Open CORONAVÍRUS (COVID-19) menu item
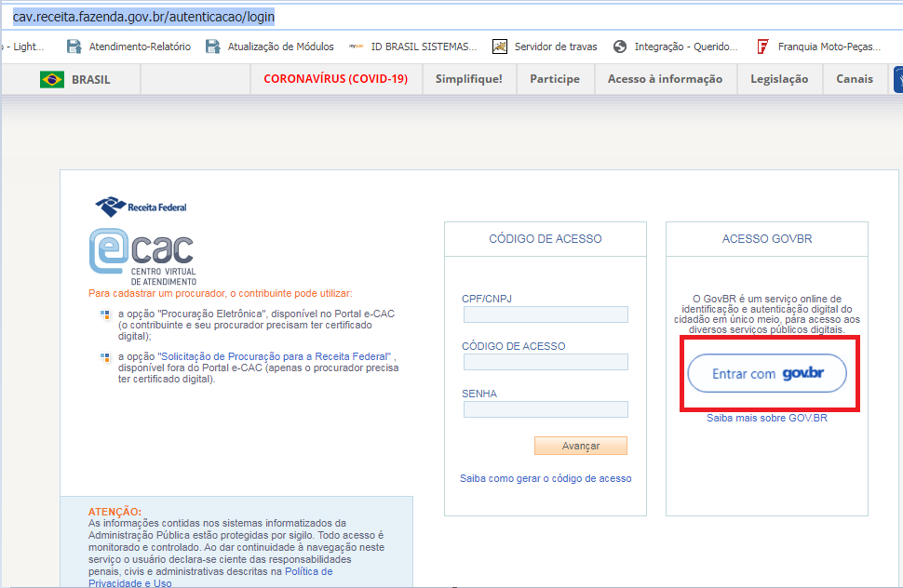Viewport: 903px width, 588px height. point(336,79)
